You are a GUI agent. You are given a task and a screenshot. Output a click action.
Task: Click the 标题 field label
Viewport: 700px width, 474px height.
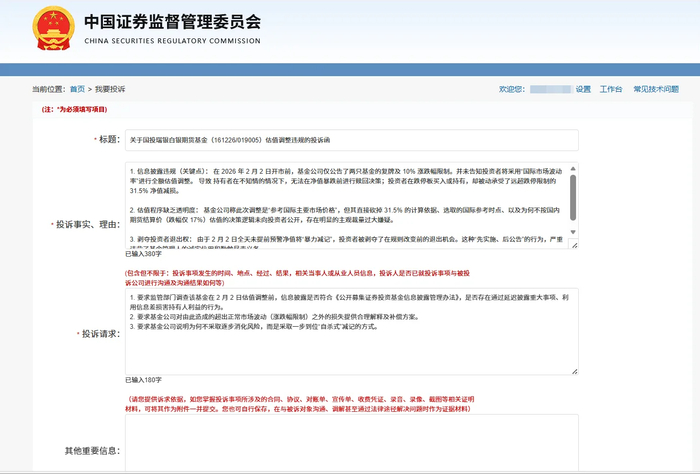click(x=109, y=140)
